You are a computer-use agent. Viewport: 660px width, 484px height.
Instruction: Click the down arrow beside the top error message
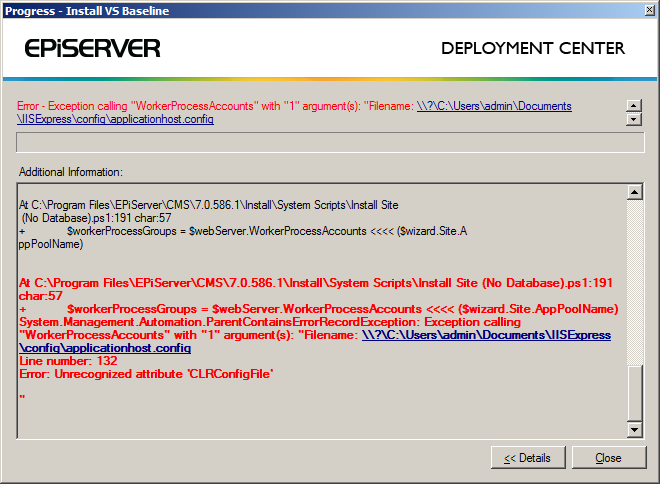pos(632,120)
